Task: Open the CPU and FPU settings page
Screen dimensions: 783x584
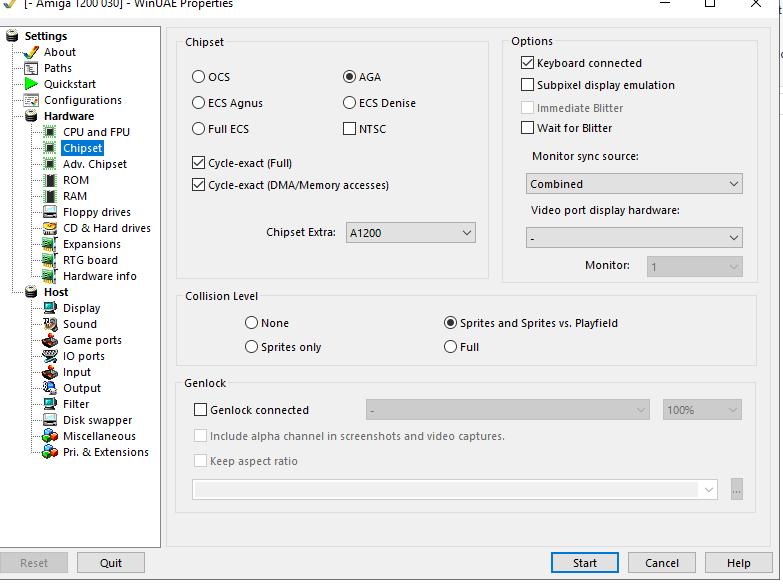Action: pos(96,132)
